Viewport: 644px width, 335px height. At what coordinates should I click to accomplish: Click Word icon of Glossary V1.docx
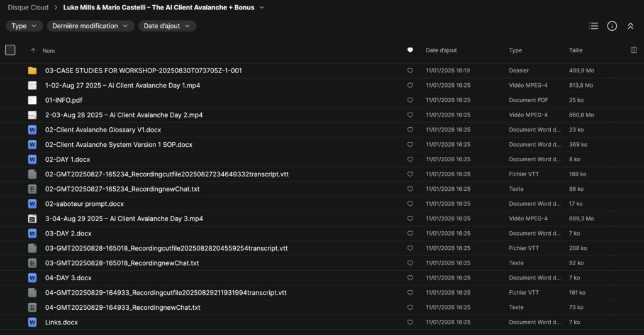tap(32, 130)
